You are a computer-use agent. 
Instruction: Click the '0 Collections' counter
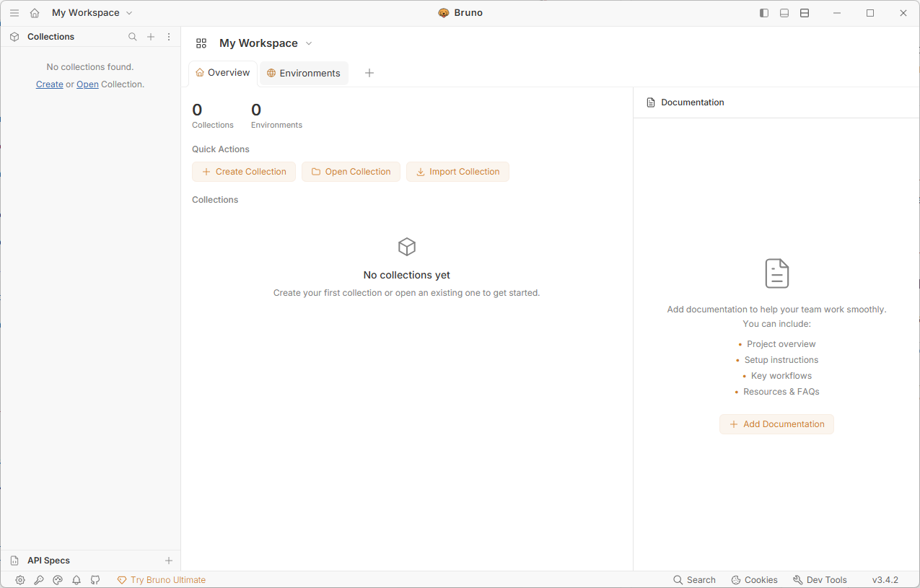(213, 115)
